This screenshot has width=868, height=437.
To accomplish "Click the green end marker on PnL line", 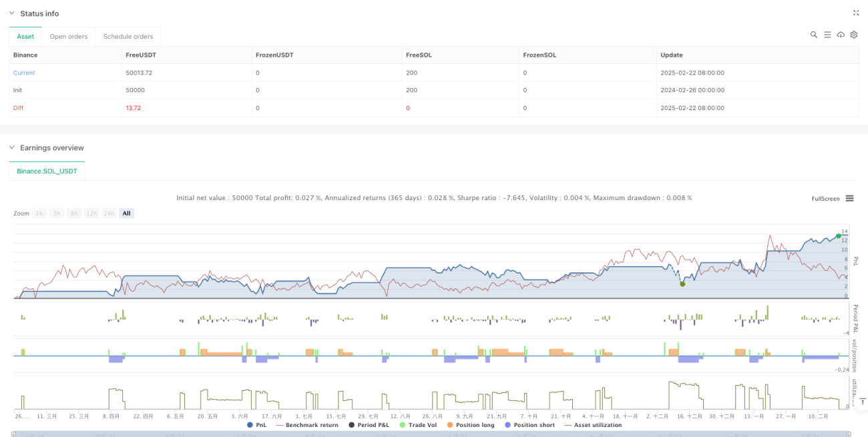I will click(838, 236).
